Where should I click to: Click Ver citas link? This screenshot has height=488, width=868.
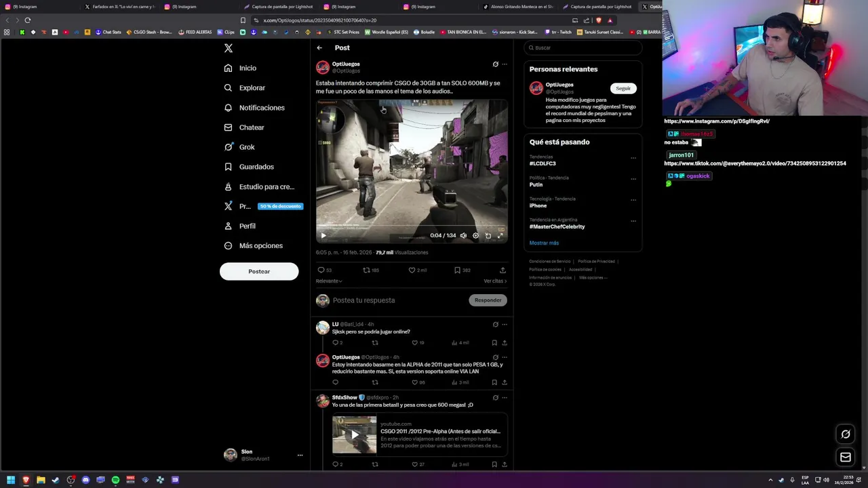click(x=495, y=281)
